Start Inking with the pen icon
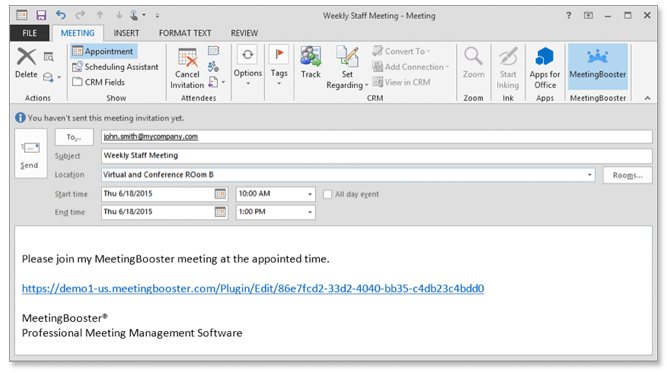 tap(508, 68)
